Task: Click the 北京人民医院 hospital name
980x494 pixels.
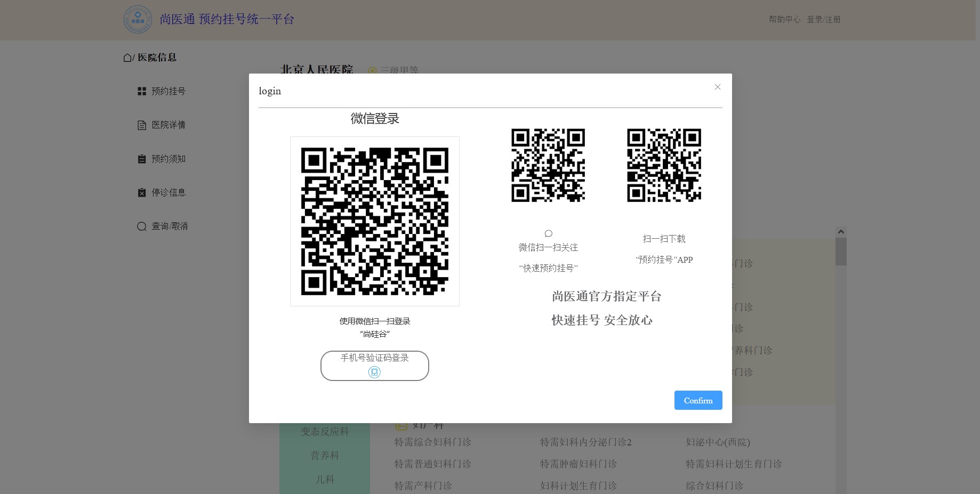Action: tap(317, 69)
